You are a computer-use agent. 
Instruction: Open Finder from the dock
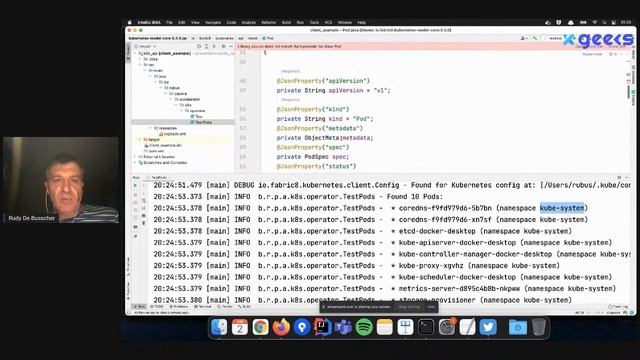point(219,327)
